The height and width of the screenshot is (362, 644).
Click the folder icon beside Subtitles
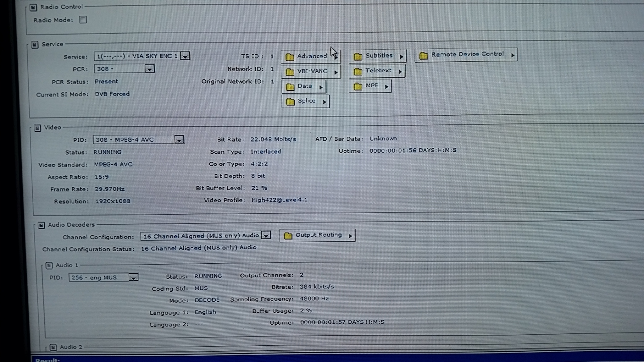pos(358,57)
